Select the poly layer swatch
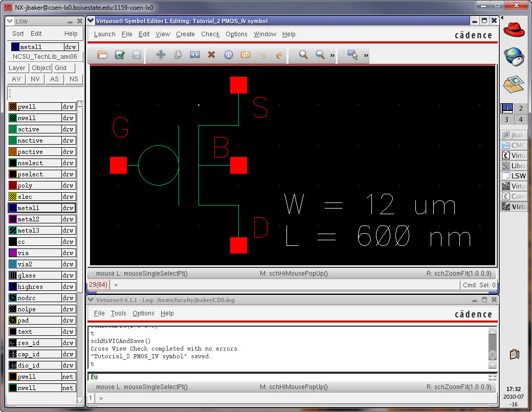Viewport: 532px width, 412px height. (x=13, y=186)
